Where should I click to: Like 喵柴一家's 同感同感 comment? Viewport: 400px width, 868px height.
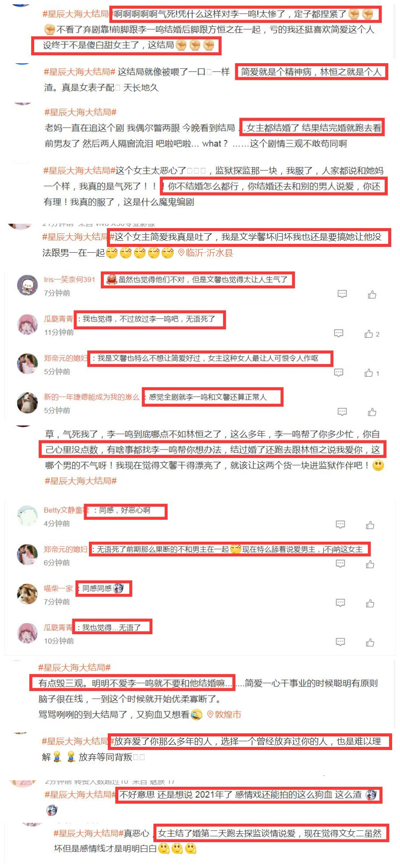click(370, 604)
